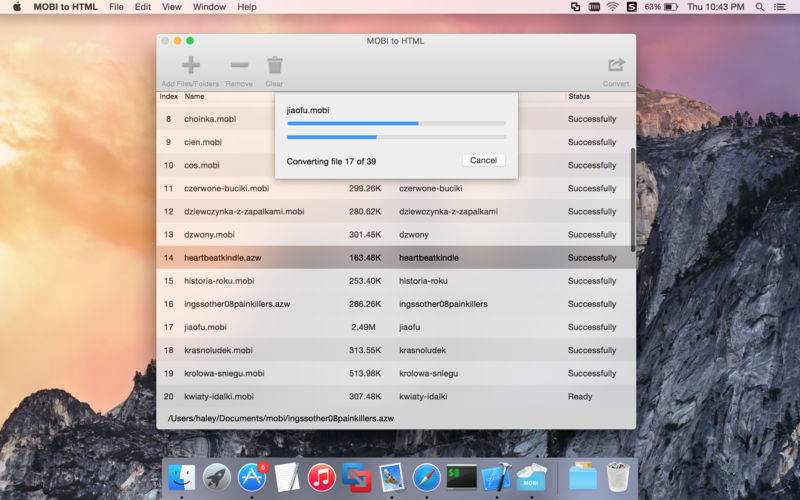Select the dzwony.mobi row
This screenshot has width=800, height=500.
[x=396, y=235]
